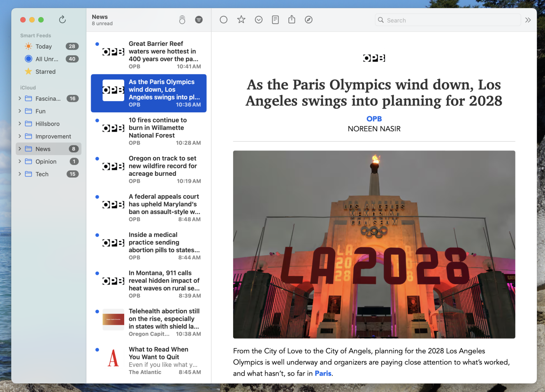Expand the Fun folder
545x392 pixels.
pos(20,111)
